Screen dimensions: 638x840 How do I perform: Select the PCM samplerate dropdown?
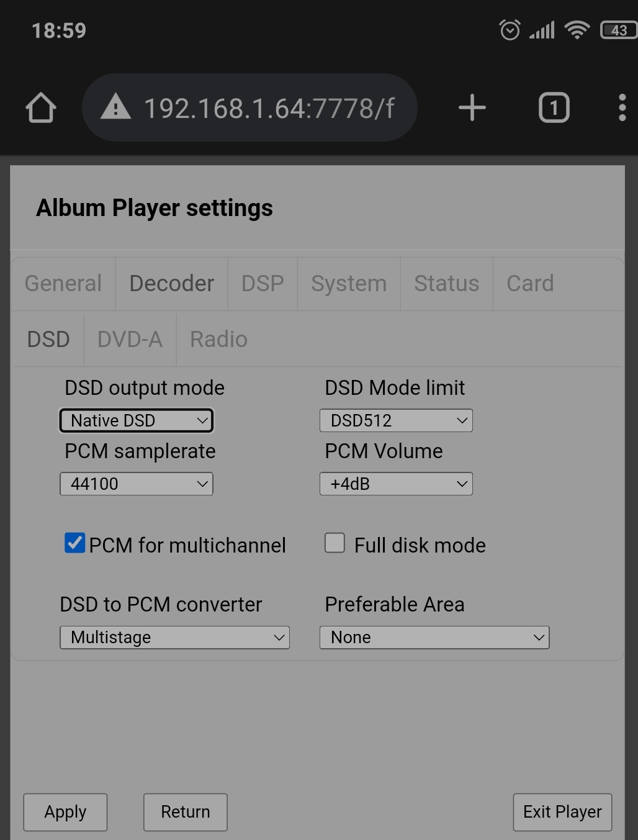137,484
